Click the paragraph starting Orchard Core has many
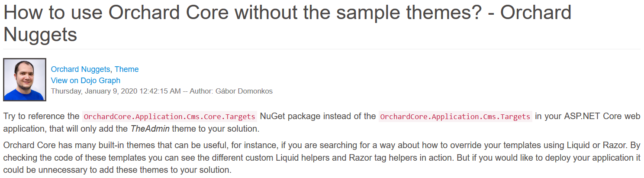 [x=322, y=157]
